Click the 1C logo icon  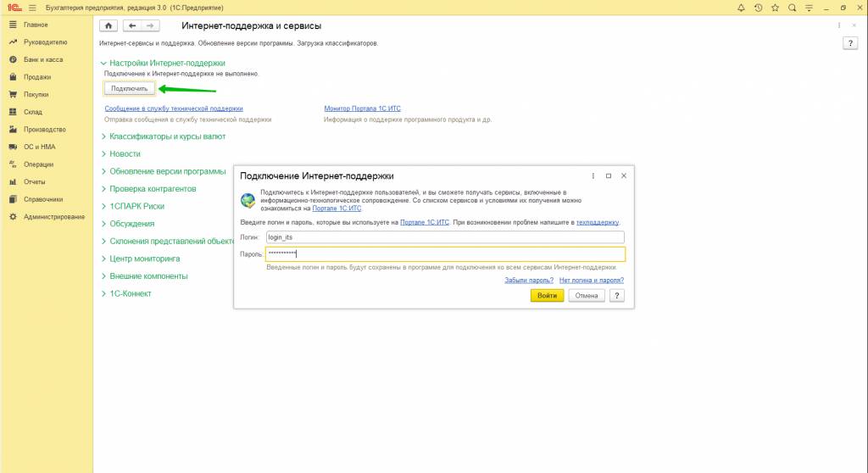coord(14,8)
